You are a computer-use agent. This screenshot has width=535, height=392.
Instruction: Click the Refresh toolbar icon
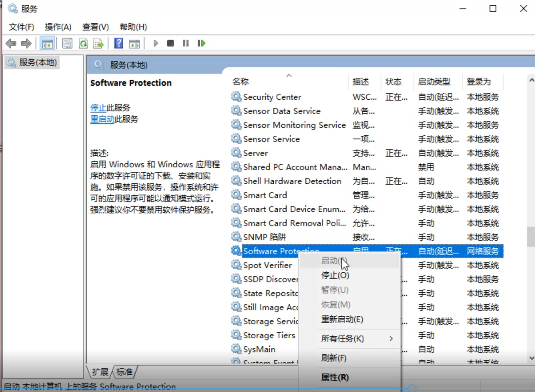[x=83, y=43]
